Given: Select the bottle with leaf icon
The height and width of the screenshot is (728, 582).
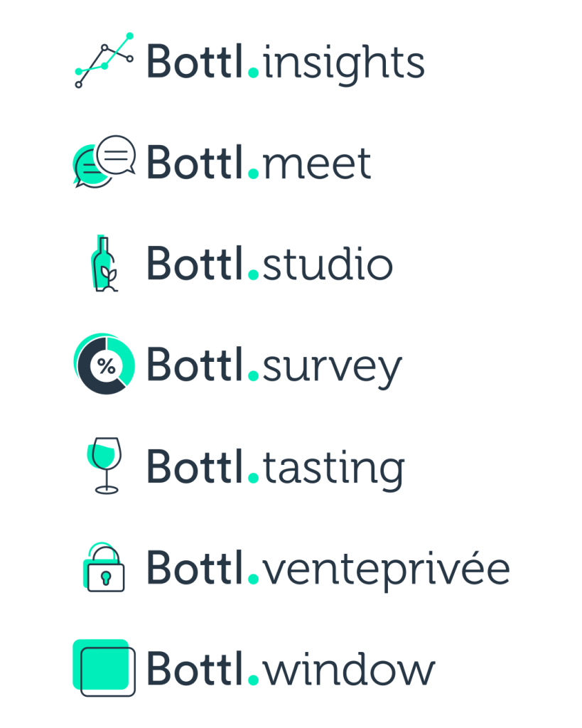Looking at the screenshot, I should pos(104,264).
